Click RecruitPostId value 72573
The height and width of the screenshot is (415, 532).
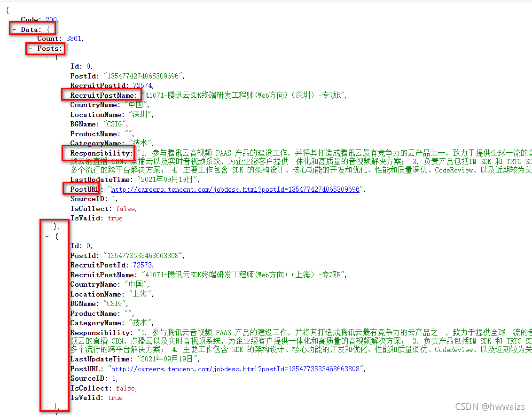pyautogui.click(x=142, y=265)
